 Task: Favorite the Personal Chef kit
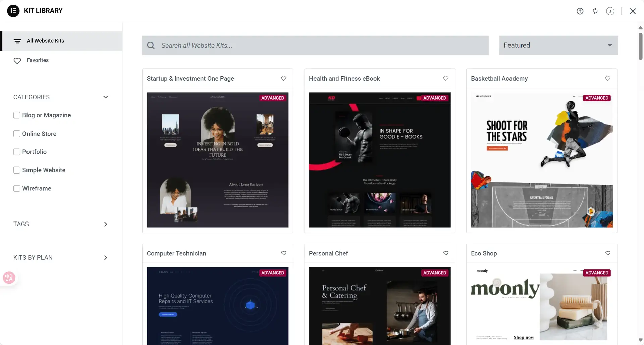click(x=446, y=253)
